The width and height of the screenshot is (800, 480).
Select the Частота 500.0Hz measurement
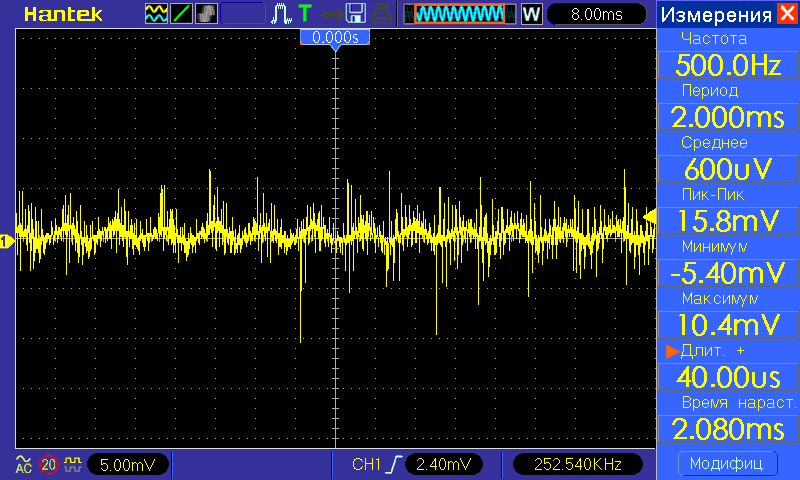[727, 66]
